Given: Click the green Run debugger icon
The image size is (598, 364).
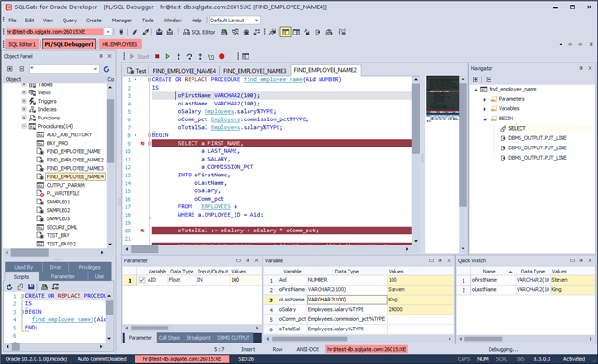Looking at the screenshot, I should [167, 56].
